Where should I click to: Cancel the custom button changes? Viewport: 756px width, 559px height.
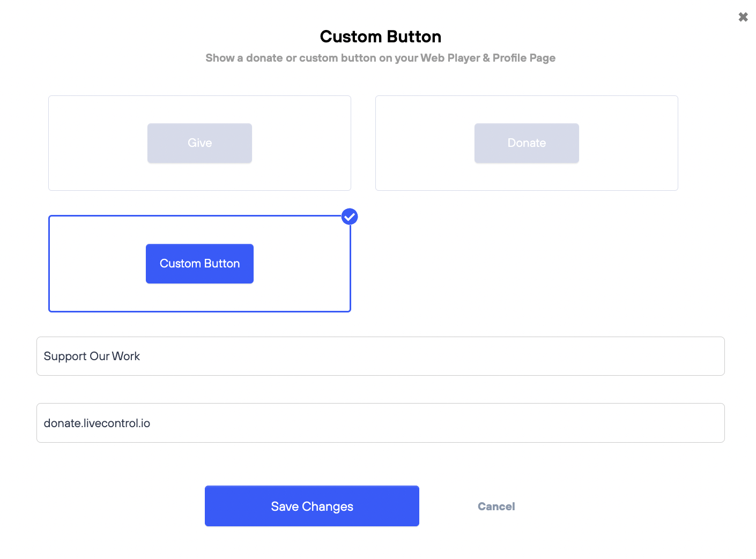pyautogui.click(x=496, y=506)
